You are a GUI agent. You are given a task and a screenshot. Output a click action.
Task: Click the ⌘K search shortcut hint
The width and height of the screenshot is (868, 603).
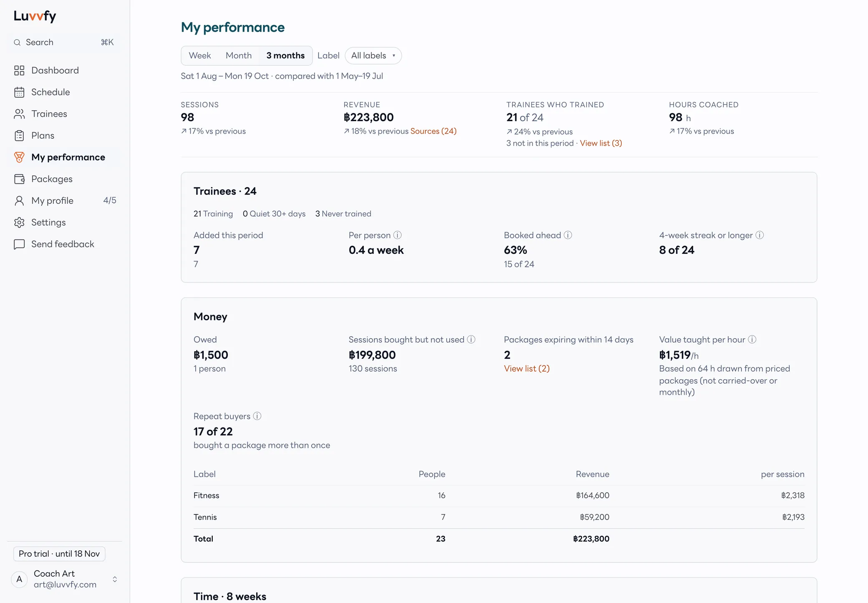[x=107, y=42]
